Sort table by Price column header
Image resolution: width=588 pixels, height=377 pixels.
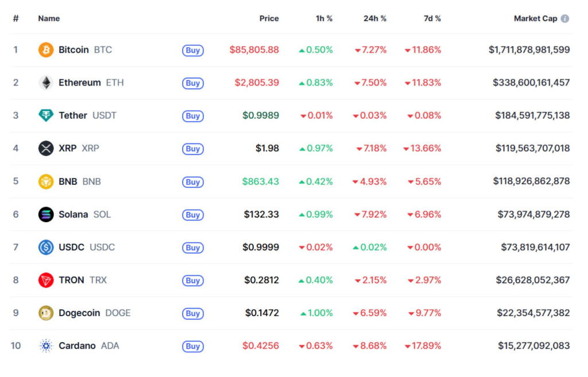[269, 18]
